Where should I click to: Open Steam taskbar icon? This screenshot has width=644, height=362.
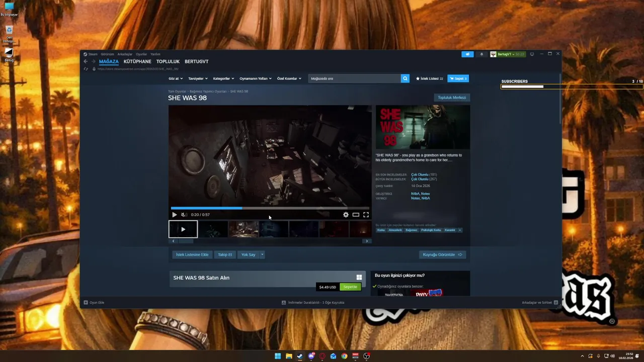point(300,356)
